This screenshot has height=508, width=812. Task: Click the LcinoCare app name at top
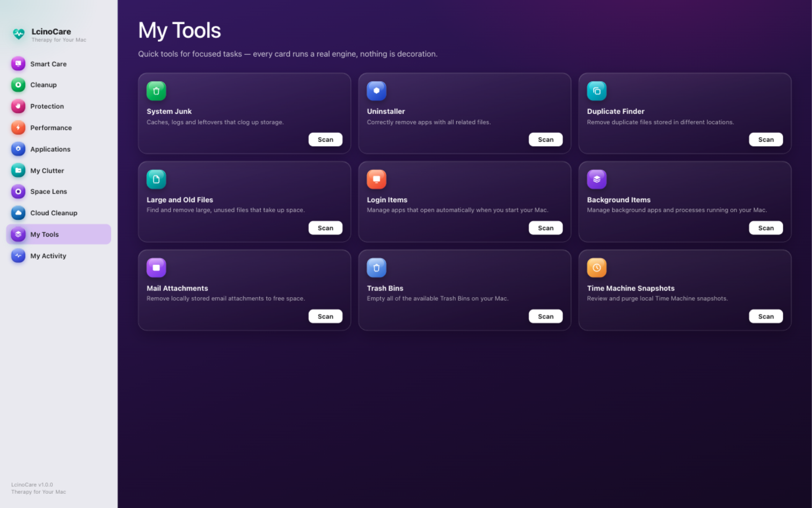(51, 31)
